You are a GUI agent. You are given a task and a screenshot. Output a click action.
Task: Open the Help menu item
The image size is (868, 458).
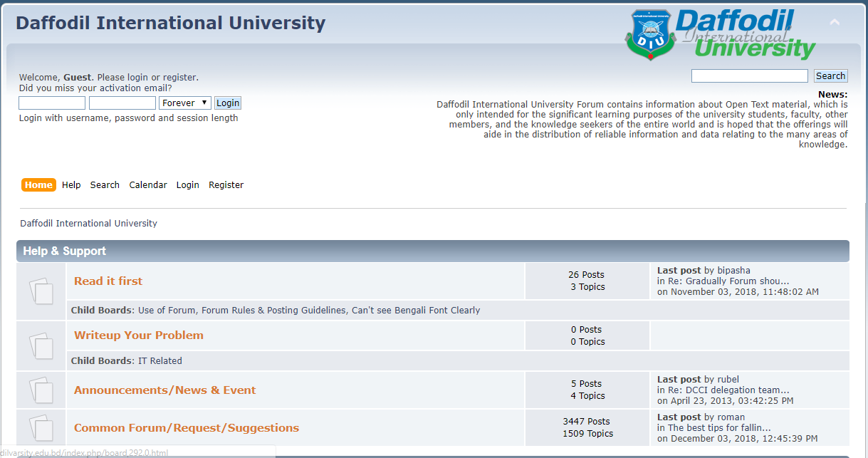pyautogui.click(x=71, y=185)
